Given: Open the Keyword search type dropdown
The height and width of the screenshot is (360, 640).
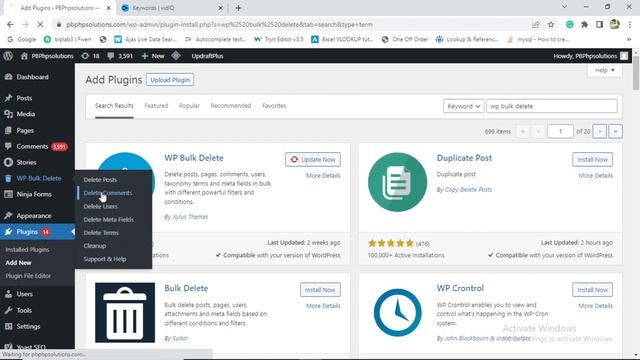Looking at the screenshot, I should pyautogui.click(x=463, y=106).
